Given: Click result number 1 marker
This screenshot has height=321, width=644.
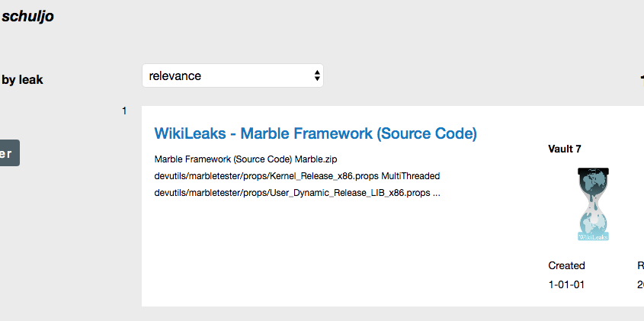Looking at the screenshot, I should coord(124,111).
